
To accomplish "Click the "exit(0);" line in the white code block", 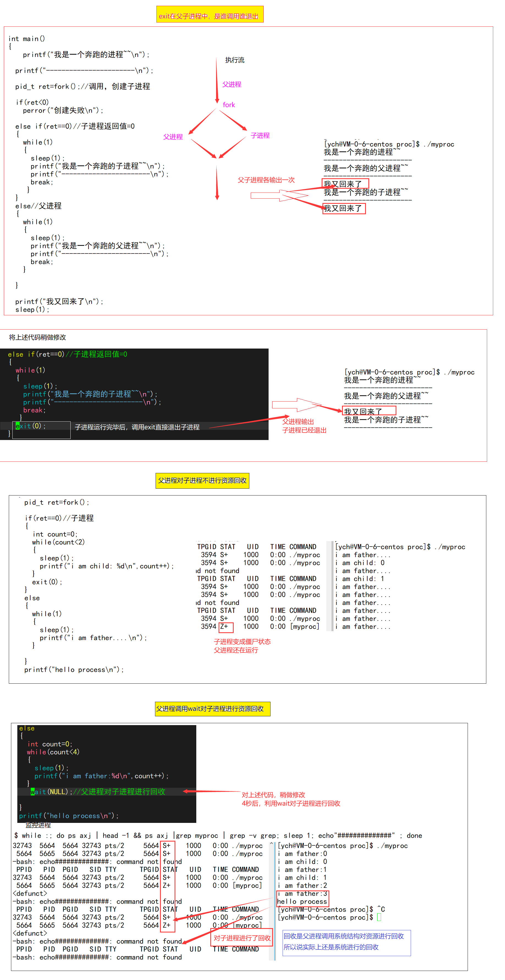I will point(47,582).
